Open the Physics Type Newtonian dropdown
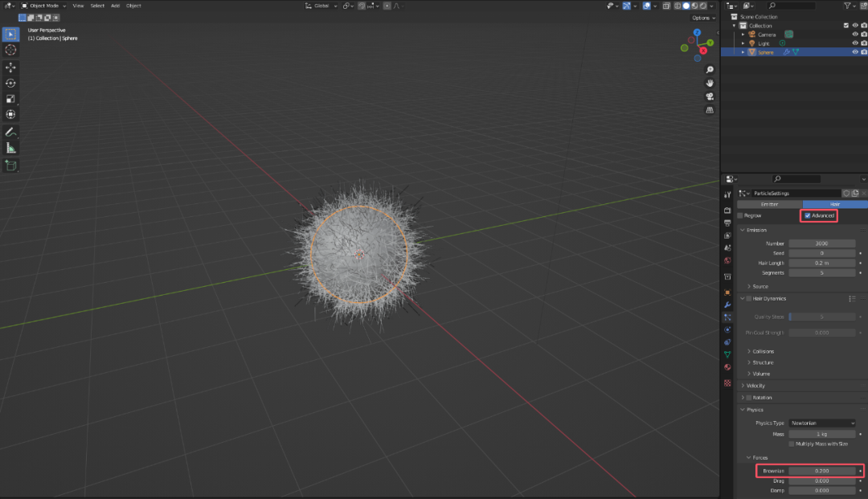 pos(822,423)
